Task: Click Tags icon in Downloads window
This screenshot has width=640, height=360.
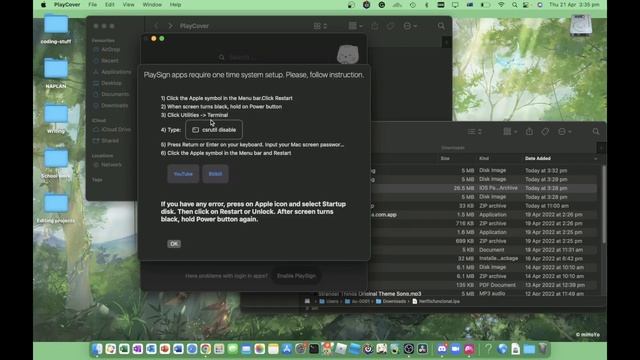Action: coord(545,131)
